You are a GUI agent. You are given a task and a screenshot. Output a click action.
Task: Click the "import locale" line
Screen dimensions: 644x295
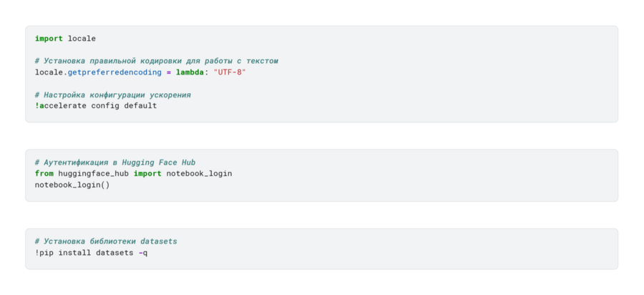65,39
